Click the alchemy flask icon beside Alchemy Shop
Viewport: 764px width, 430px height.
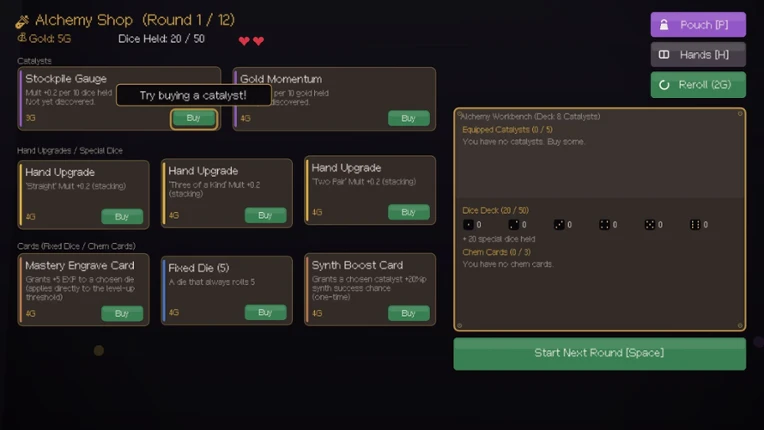22,21
